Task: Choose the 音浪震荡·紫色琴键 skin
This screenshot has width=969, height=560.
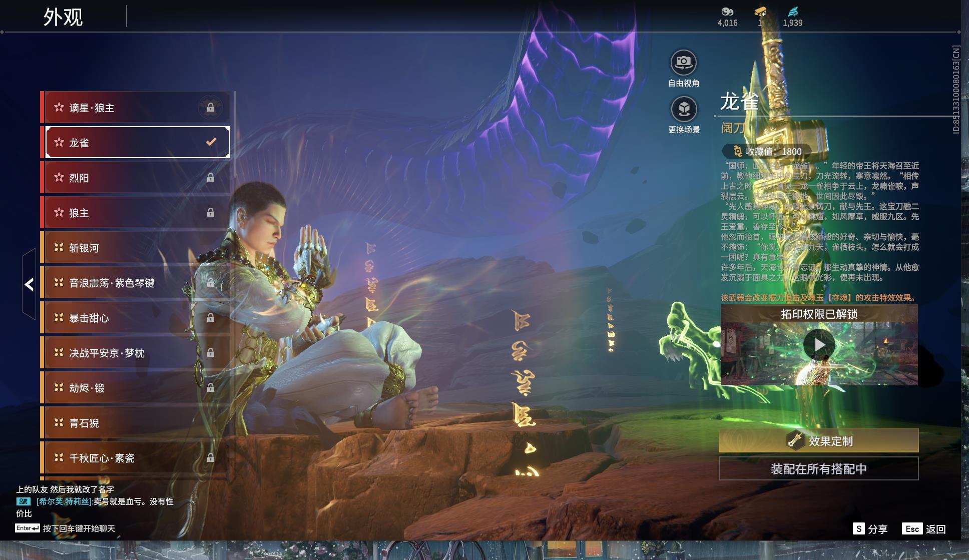Action: (135, 283)
